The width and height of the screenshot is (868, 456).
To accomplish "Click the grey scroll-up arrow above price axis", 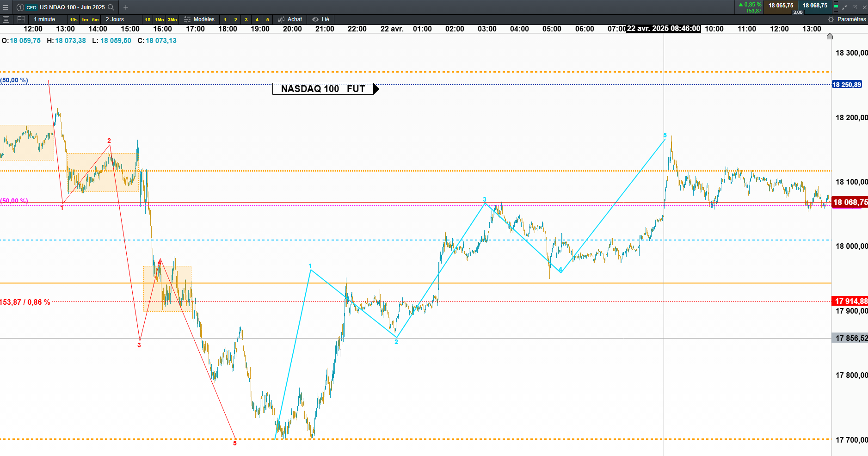I will [x=830, y=37].
